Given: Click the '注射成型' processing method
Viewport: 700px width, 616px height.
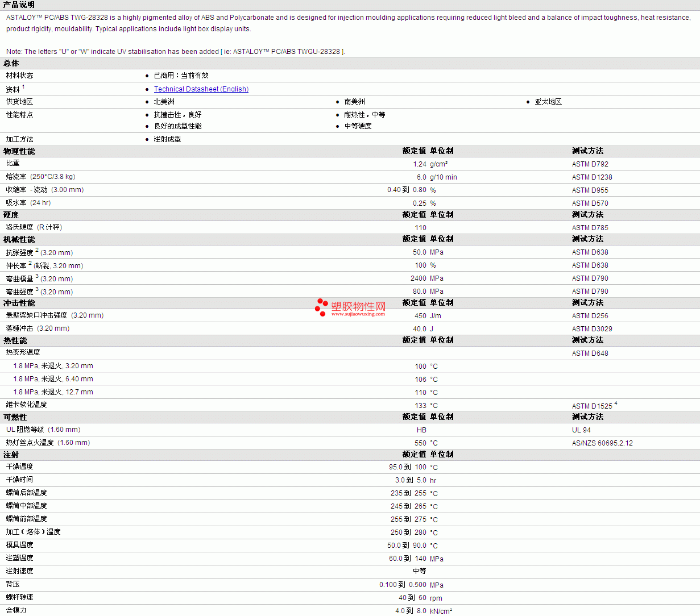Looking at the screenshot, I should [x=168, y=139].
